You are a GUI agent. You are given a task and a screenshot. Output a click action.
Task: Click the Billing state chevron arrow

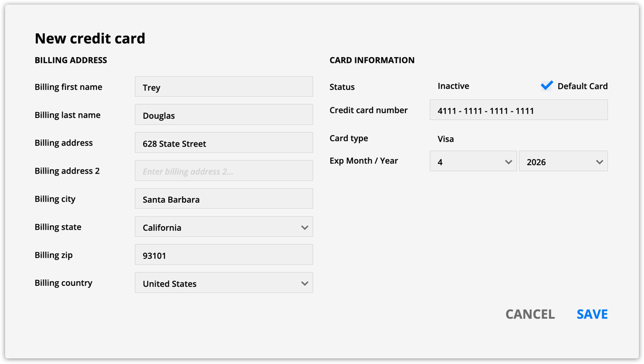[x=304, y=228]
